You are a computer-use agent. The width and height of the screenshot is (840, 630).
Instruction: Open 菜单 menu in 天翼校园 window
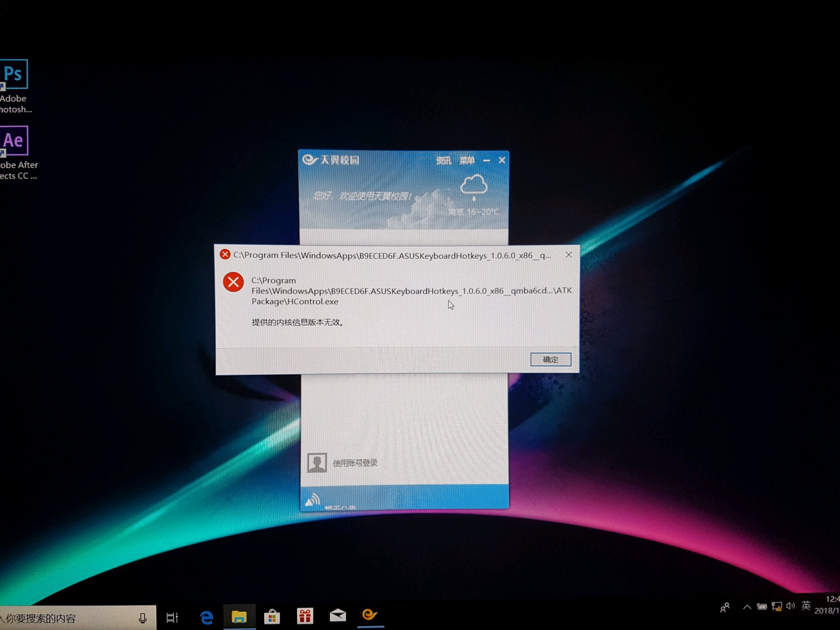[x=467, y=160]
